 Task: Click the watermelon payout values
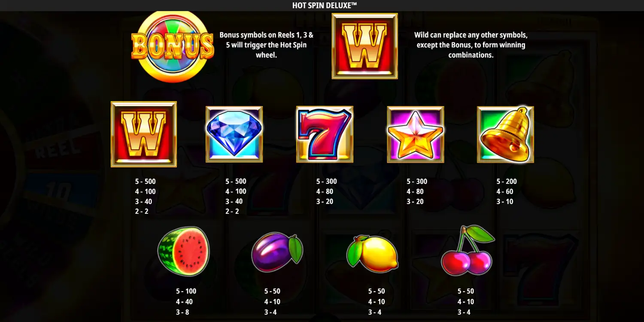[x=186, y=302]
